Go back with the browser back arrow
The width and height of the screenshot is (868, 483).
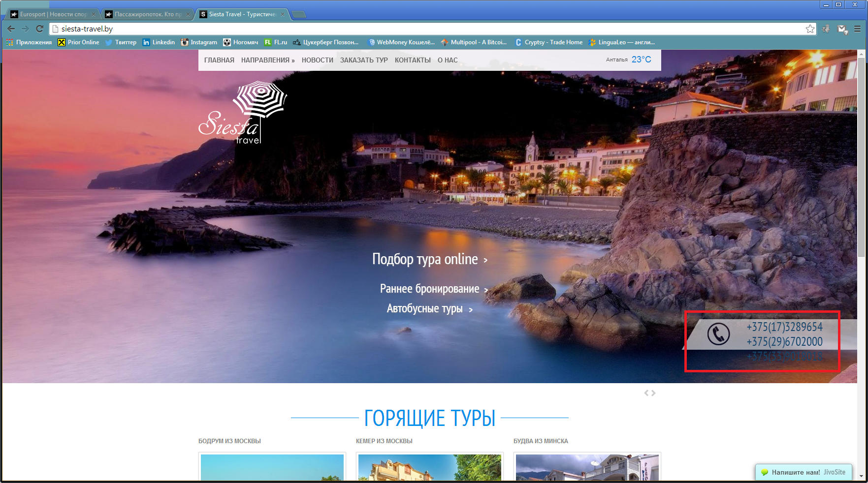coord(11,29)
